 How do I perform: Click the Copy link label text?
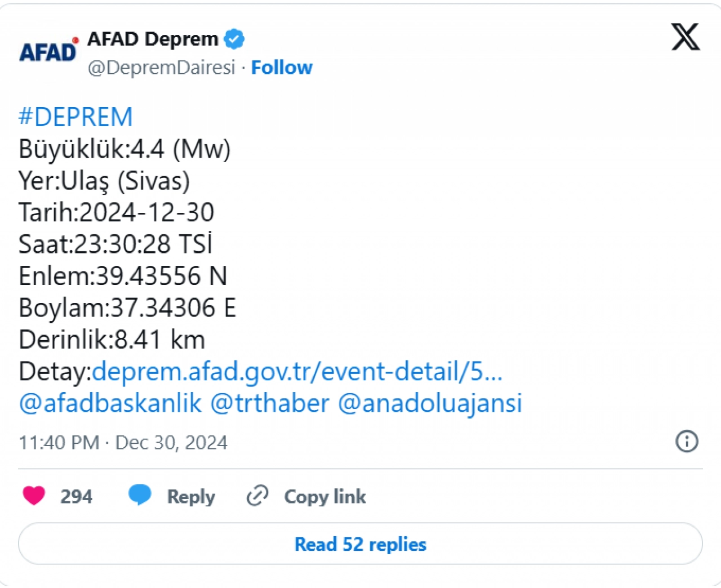tap(324, 496)
